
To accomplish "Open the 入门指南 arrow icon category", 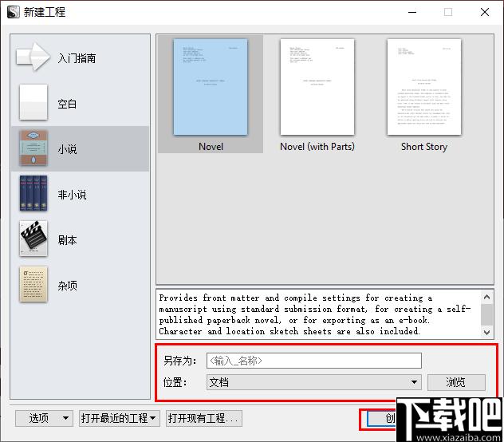I will coord(33,57).
